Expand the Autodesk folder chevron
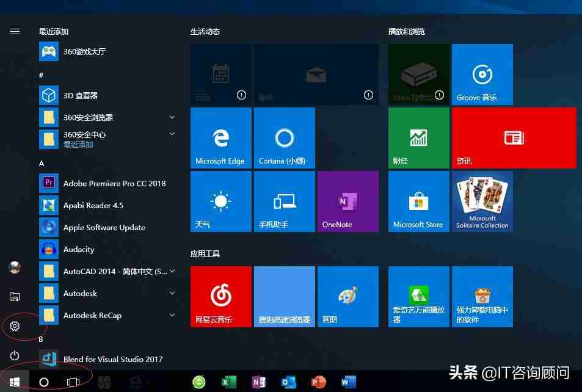Screen dimensions: 582x392 tap(172, 293)
